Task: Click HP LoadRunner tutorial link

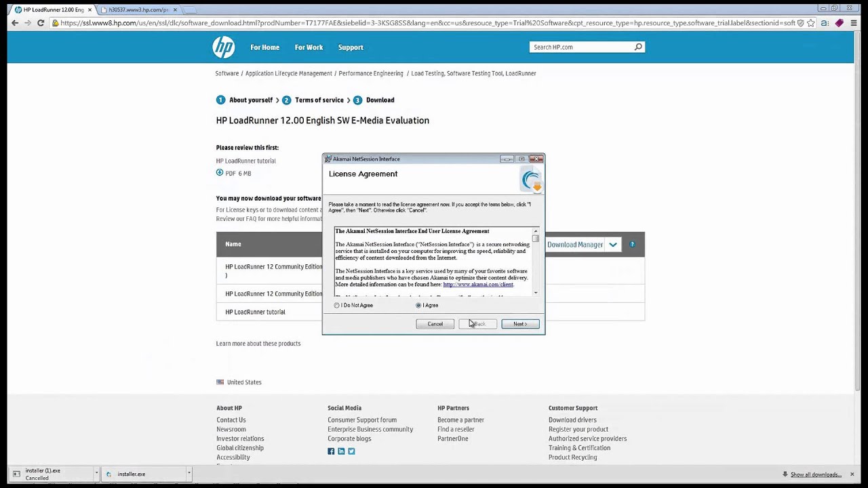Action: click(245, 161)
